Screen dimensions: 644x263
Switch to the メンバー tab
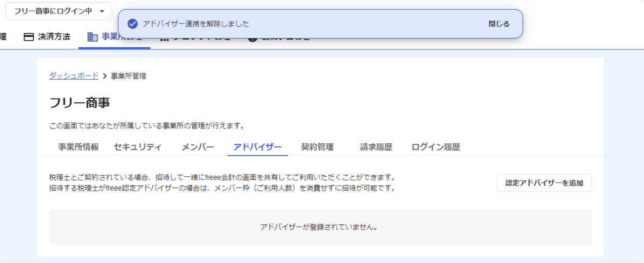tap(197, 147)
